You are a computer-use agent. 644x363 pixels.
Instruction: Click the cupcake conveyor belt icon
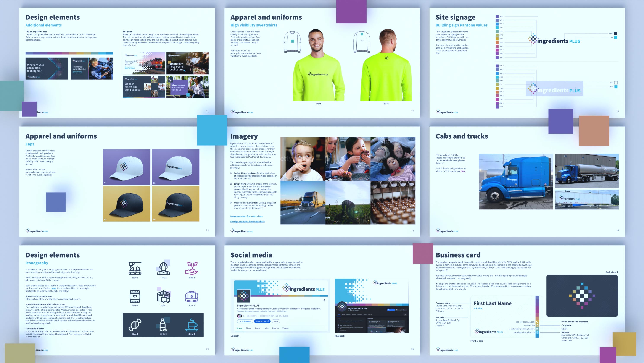point(135,268)
